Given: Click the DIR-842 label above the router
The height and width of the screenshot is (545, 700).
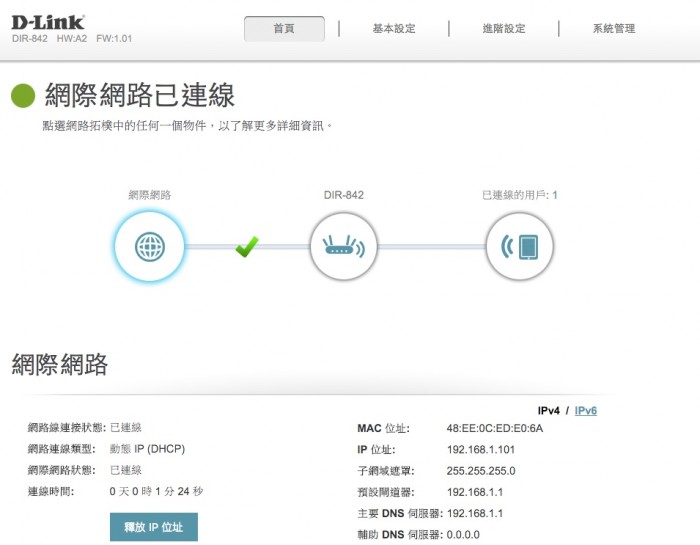Looking at the screenshot, I should pyautogui.click(x=343, y=195).
